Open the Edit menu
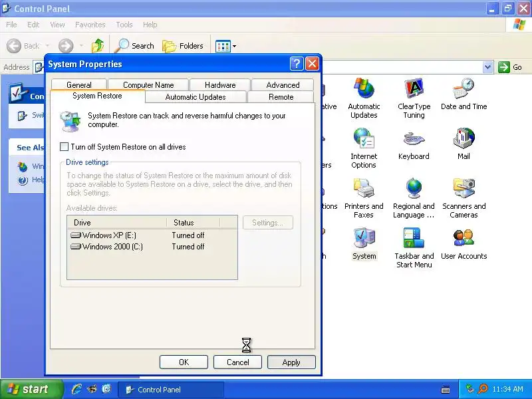 [x=33, y=25]
